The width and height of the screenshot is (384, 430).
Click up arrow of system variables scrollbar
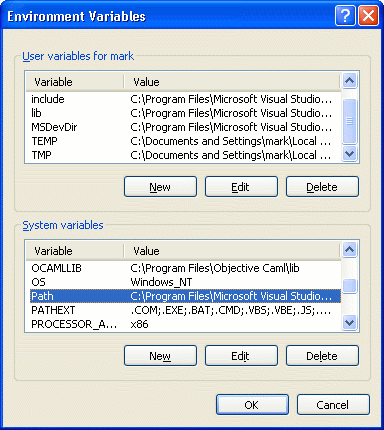tap(350, 250)
